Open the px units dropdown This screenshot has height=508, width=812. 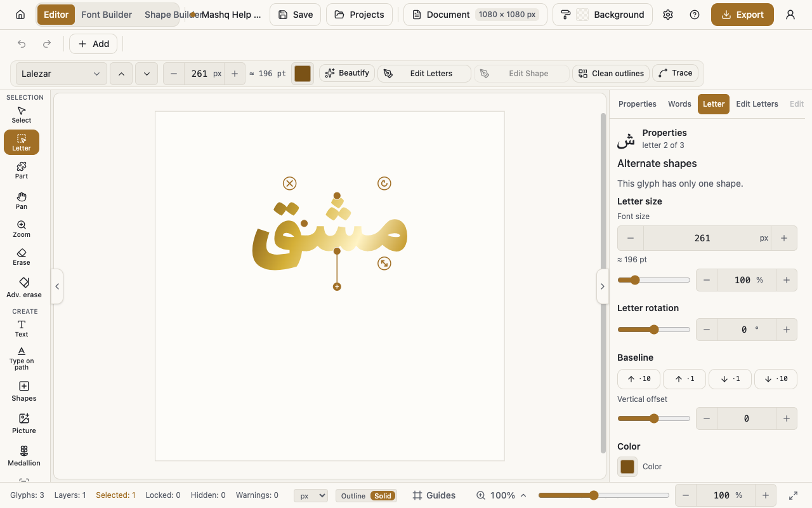click(x=311, y=495)
